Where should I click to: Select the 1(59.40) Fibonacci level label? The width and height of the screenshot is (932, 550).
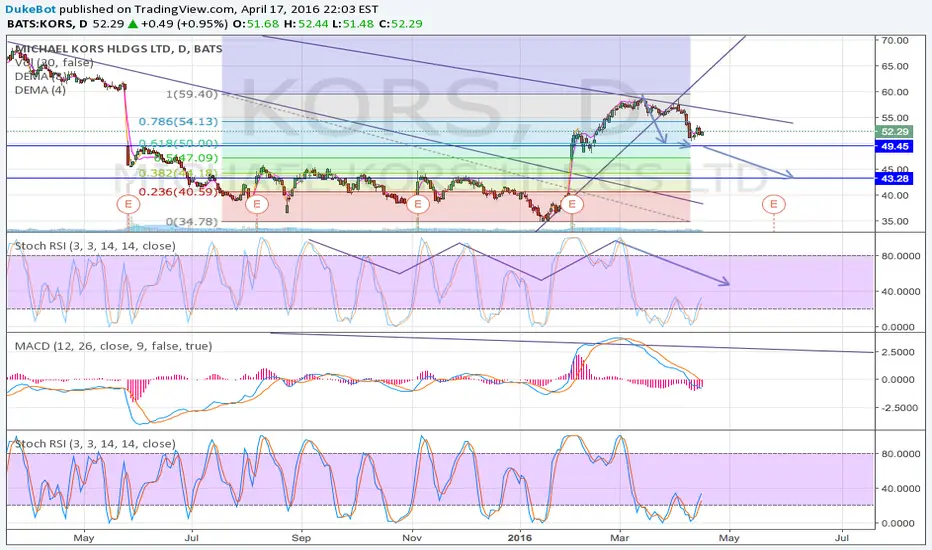tap(192, 94)
